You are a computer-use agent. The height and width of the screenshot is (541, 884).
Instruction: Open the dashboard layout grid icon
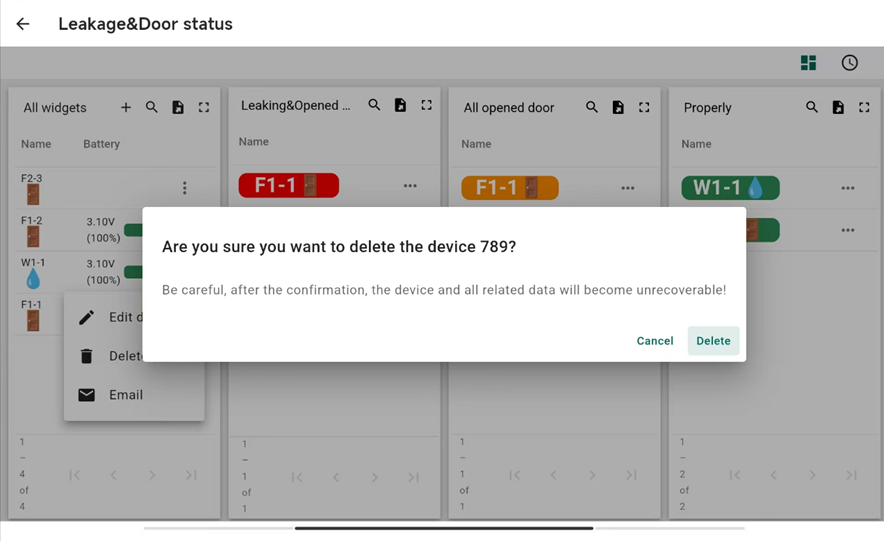[x=808, y=63]
